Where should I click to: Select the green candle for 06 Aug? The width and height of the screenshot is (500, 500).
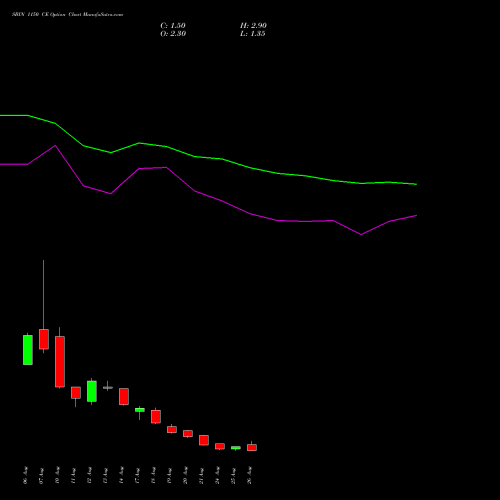coord(28,350)
